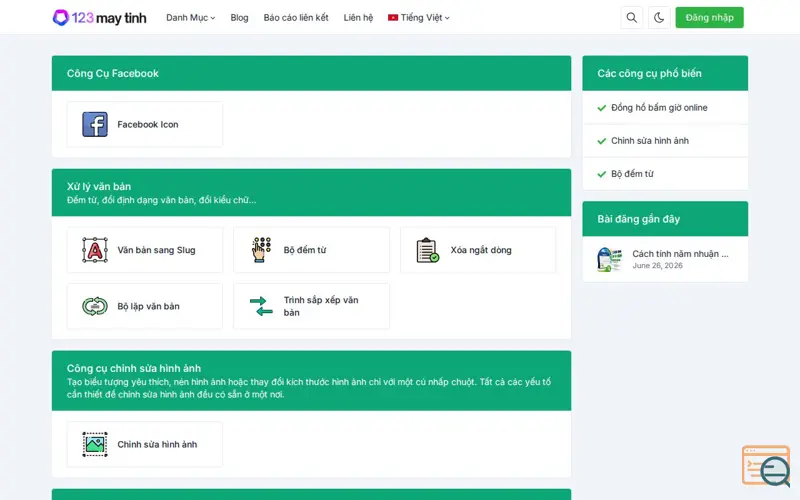Click the picture icon for Chỉnh sửa hình ảnh card
This screenshot has height=500, width=800.
[x=95, y=444]
